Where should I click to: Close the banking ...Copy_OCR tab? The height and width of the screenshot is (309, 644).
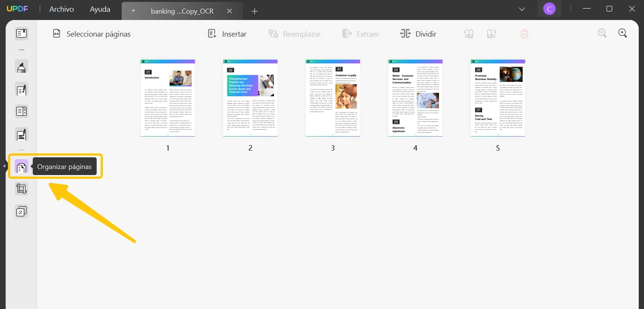point(229,11)
